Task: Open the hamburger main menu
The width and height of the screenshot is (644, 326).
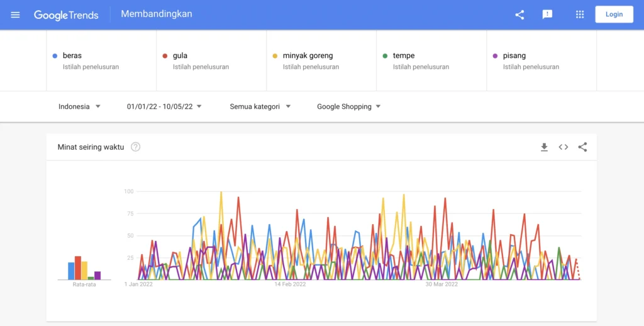Action: pos(15,15)
